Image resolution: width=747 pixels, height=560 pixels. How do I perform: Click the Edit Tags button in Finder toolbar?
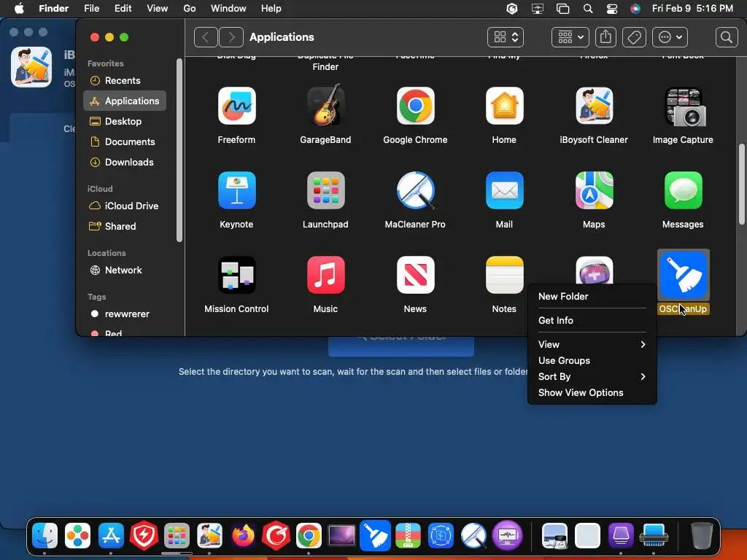point(634,37)
